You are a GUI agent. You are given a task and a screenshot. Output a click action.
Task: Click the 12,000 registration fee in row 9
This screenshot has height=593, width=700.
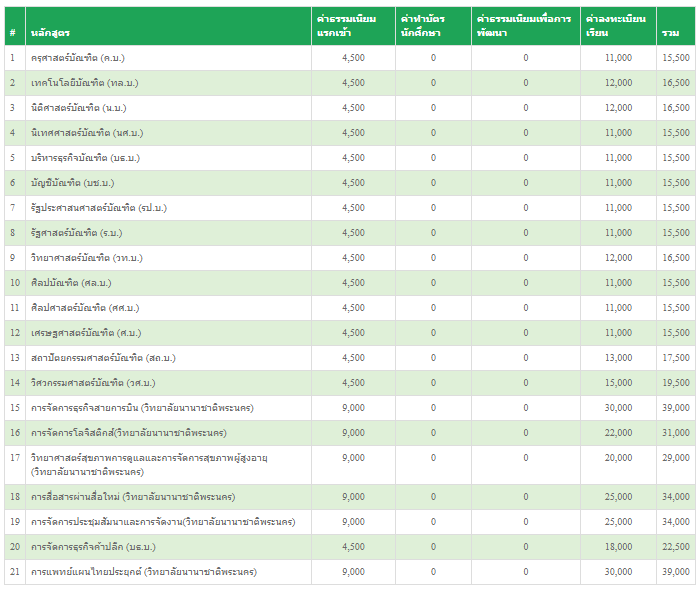pyautogui.click(x=618, y=258)
